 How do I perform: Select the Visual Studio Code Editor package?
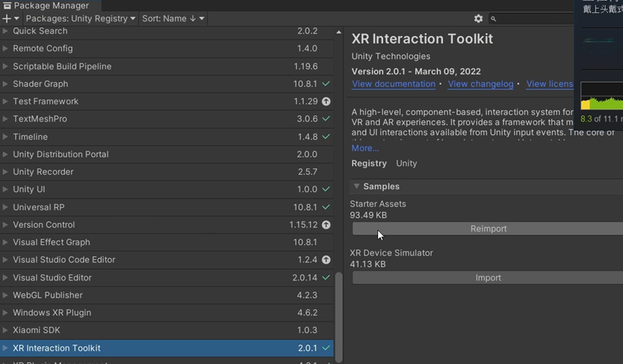[167, 260]
